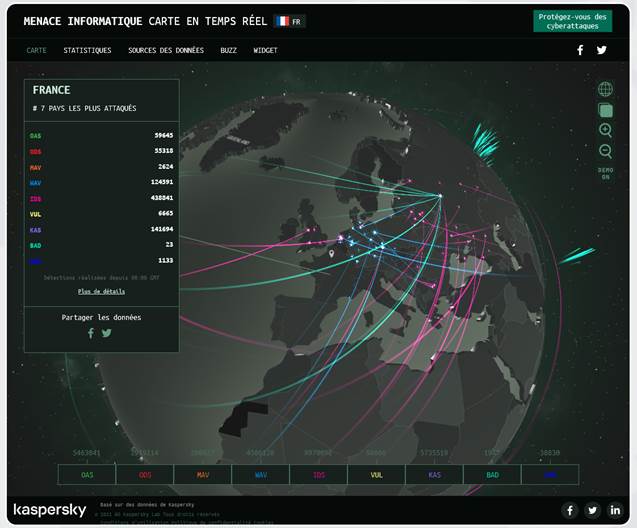
Task: Toggle MAV filter in bottom bar
Action: pyautogui.click(x=203, y=474)
